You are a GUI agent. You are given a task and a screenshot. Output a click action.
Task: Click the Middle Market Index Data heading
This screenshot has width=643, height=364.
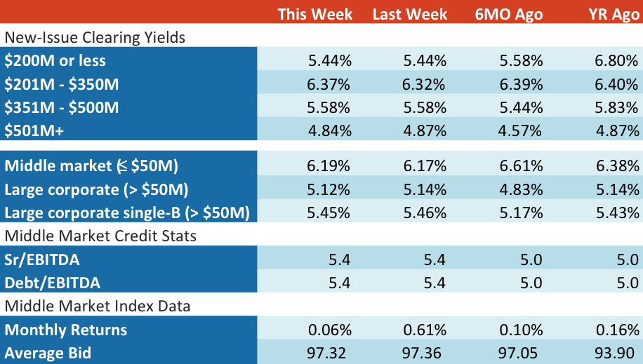(97, 306)
